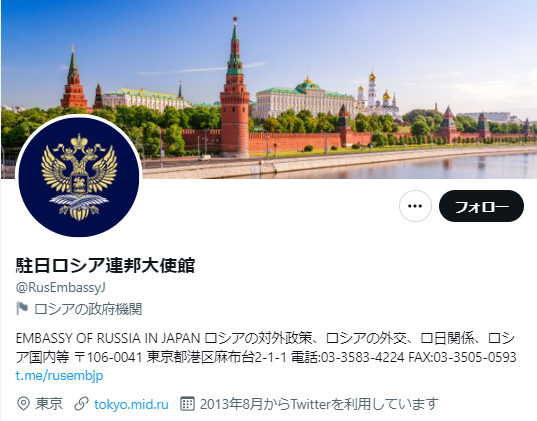
Task: Click the tall red Kremlin tower in header photo
Action: click(235, 89)
